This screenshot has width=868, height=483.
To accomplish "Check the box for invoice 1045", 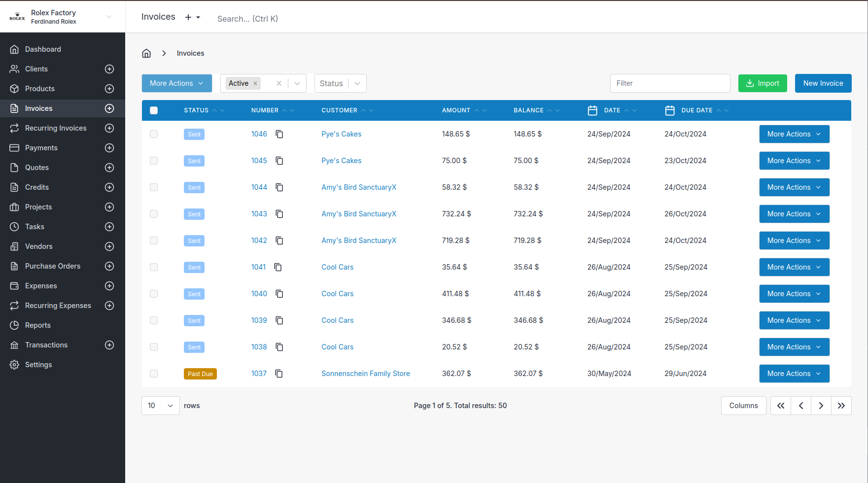I will point(154,161).
